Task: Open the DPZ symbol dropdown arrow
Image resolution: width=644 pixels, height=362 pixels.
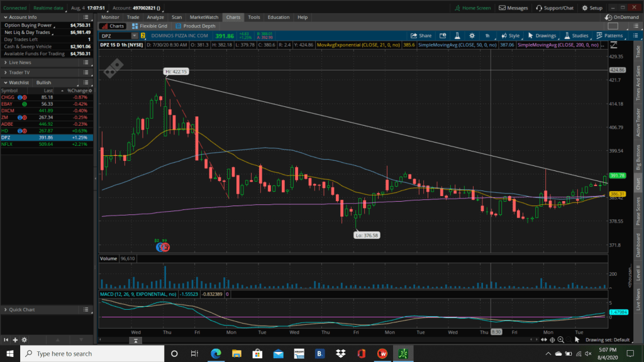Action: point(134,36)
